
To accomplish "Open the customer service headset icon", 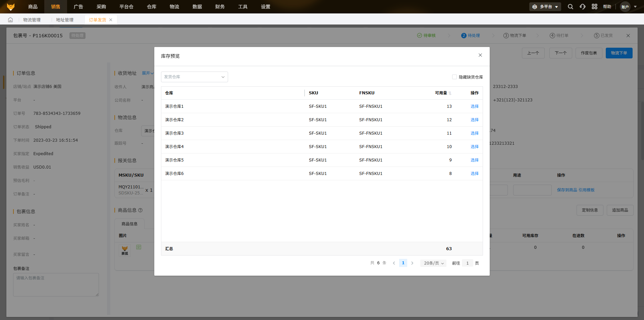I will (583, 7).
